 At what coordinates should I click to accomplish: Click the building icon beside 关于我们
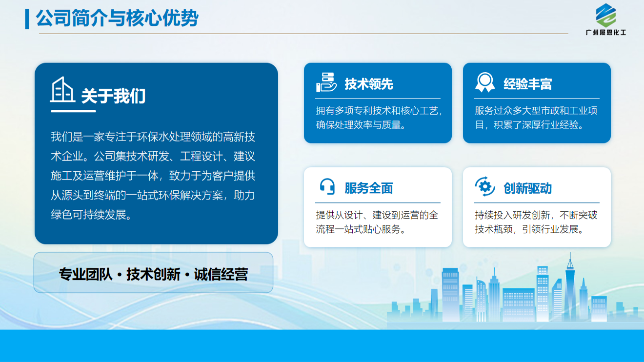click(x=62, y=90)
